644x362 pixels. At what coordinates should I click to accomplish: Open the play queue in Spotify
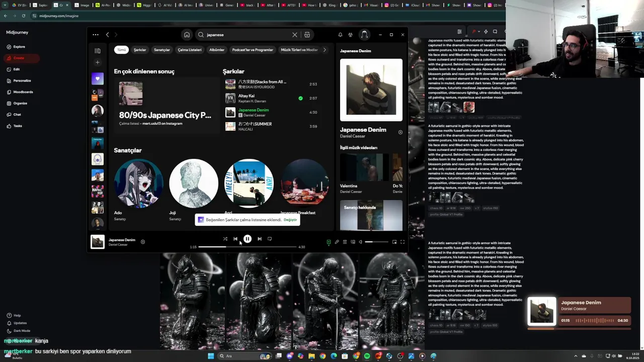point(345,242)
